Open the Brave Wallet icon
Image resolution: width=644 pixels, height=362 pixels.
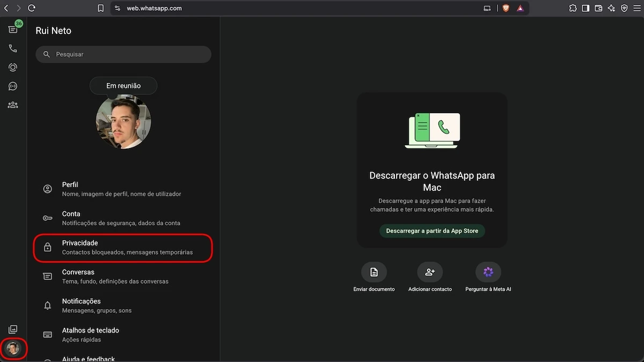pyautogui.click(x=598, y=8)
